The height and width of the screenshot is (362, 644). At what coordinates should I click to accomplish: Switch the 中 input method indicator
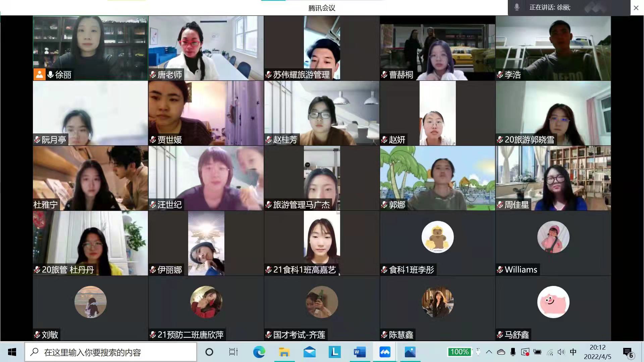573,352
